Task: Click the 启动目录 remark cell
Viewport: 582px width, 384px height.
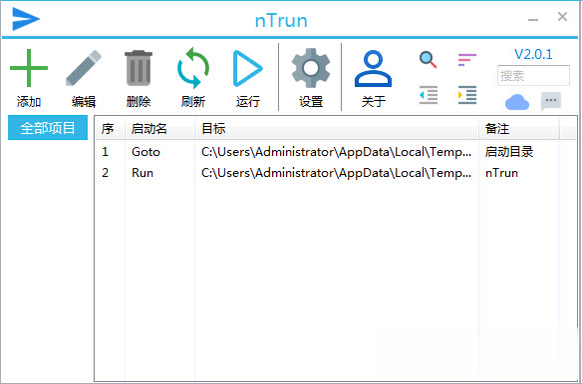Action: coord(509,152)
